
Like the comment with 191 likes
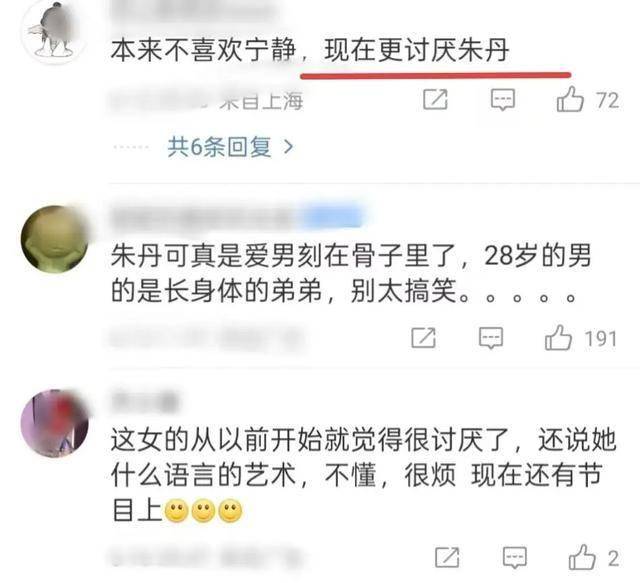point(558,338)
